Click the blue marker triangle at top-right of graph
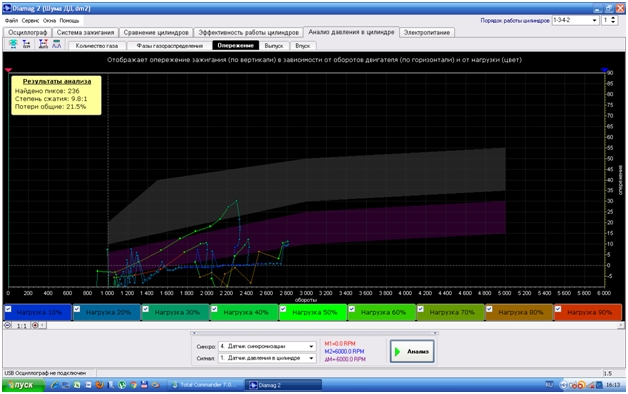 [x=604, y=70]
